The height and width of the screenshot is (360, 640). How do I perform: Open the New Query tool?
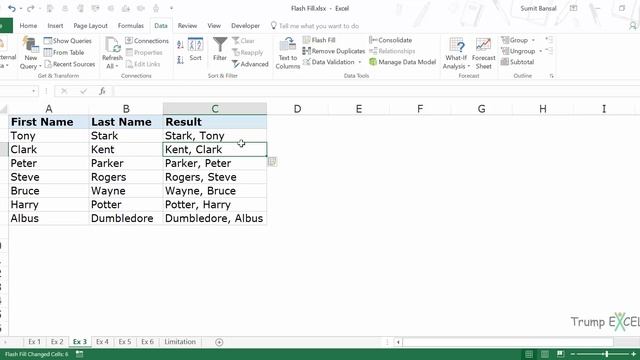[31, 53]
